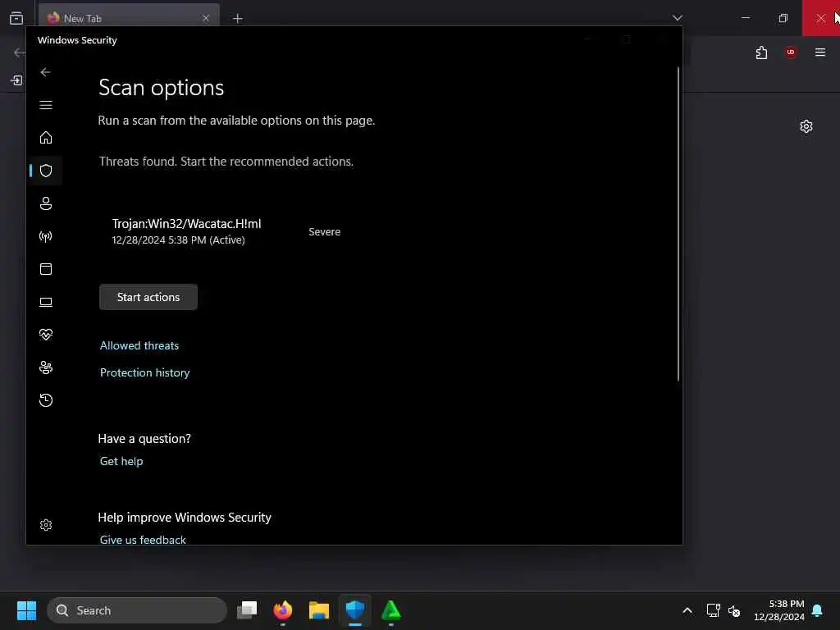The height and width of the screenshot is (630, 840).
Task: Open the Windows Start menu
Action: point(26,610)
